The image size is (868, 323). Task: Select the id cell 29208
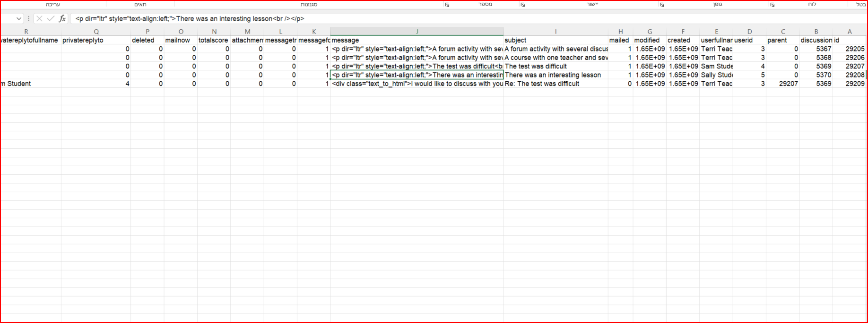pyautogui.click(x=849, y=75)
